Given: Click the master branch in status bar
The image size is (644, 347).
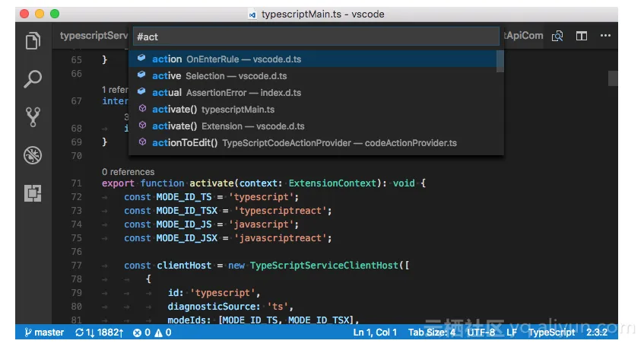Looking at the screenshot, I should pos(44,333).
